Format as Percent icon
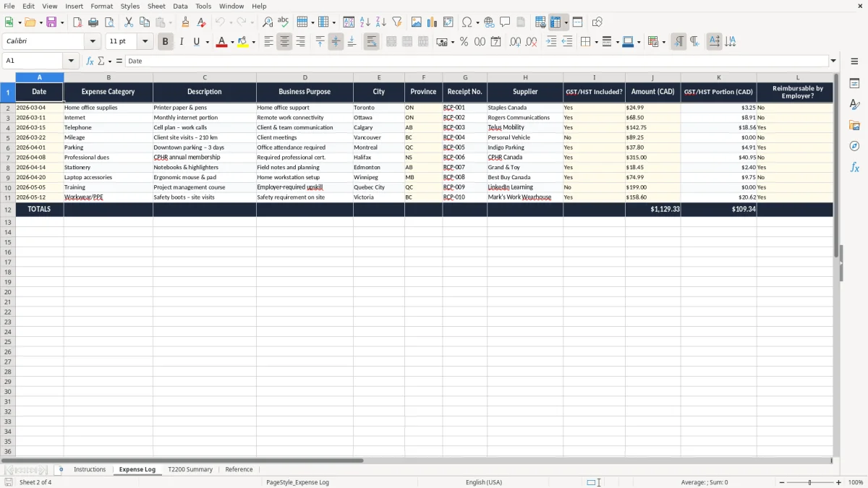This screenshot has height=488, width=868. point(464,42)
